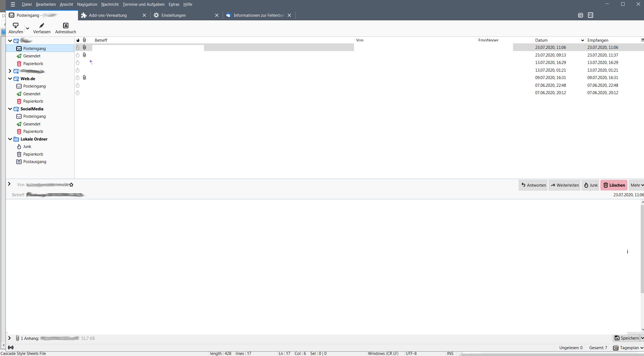
Task: Open the Adressbuch address book
Action: tap(65, 28)
